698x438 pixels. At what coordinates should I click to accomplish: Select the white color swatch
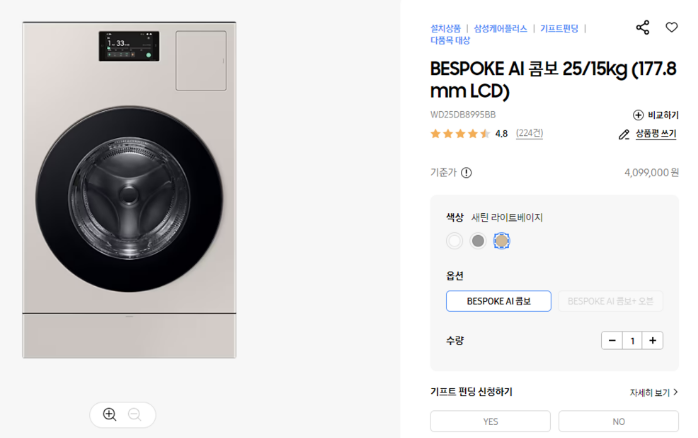454,241
